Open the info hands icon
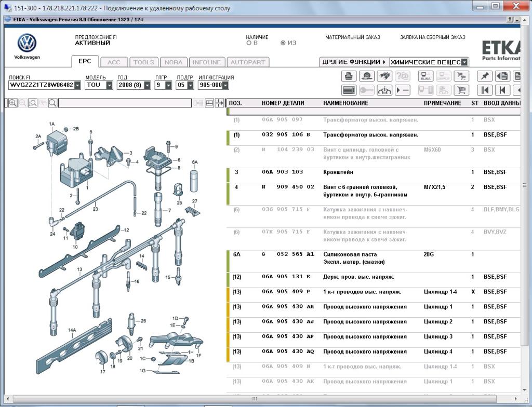Viewport: 532px width, 407px height. 384,90
